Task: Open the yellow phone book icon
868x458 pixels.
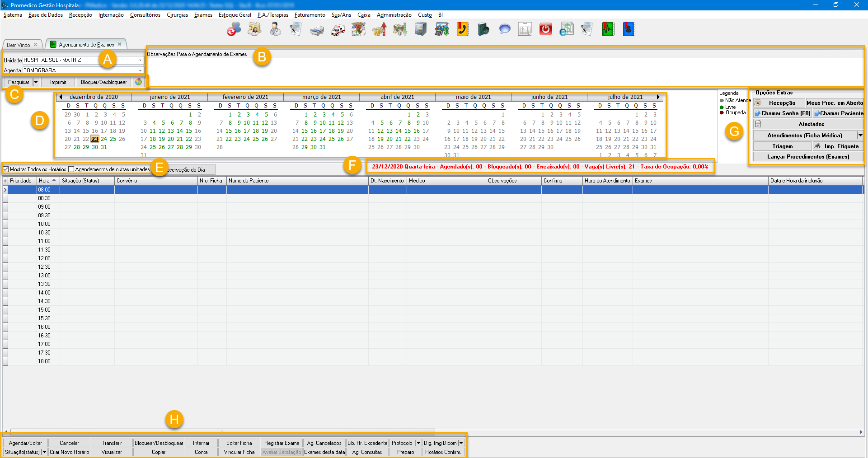Action: pos(462,29)
